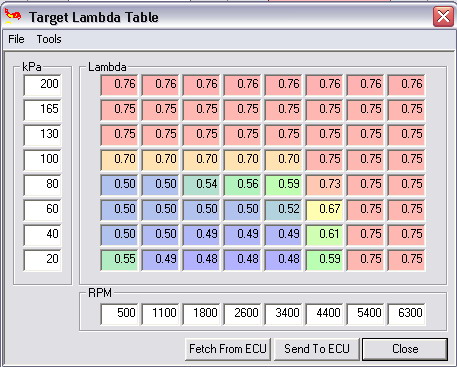Select the 0.49 cell for 40 kPa, 1800 RPM
The image size is (457, 367).
pos(201,235)
